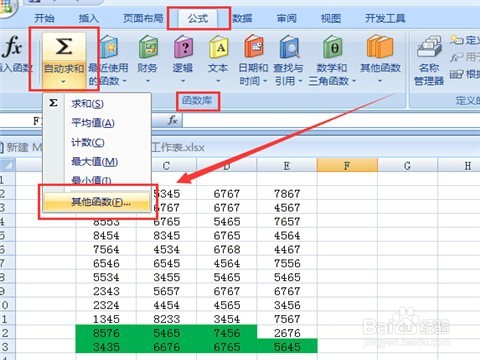The height and width of the screenshot is (360, 480).
Task: Switch to the Developer (开发工具) tab
Action: click(x=385, y=18)
